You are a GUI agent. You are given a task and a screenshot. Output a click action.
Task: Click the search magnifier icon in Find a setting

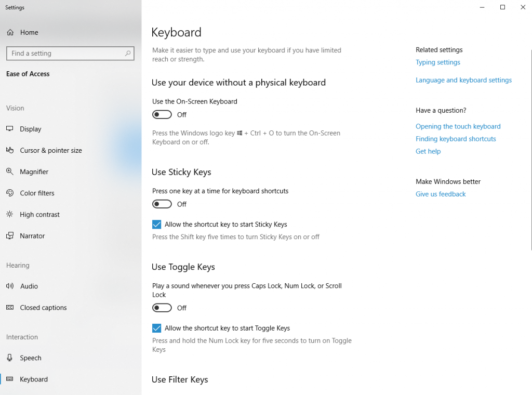[128, 54]
